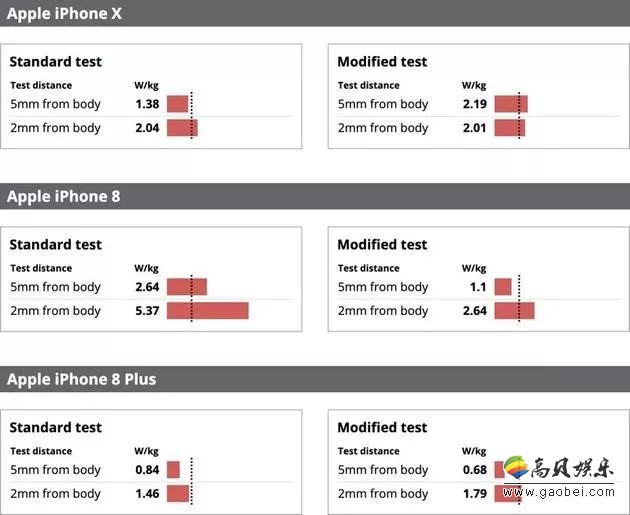Click iPhone 8 Modified test title
This screenshot has width=630, height=515.
pyautogui.click(x=382, y=244)
